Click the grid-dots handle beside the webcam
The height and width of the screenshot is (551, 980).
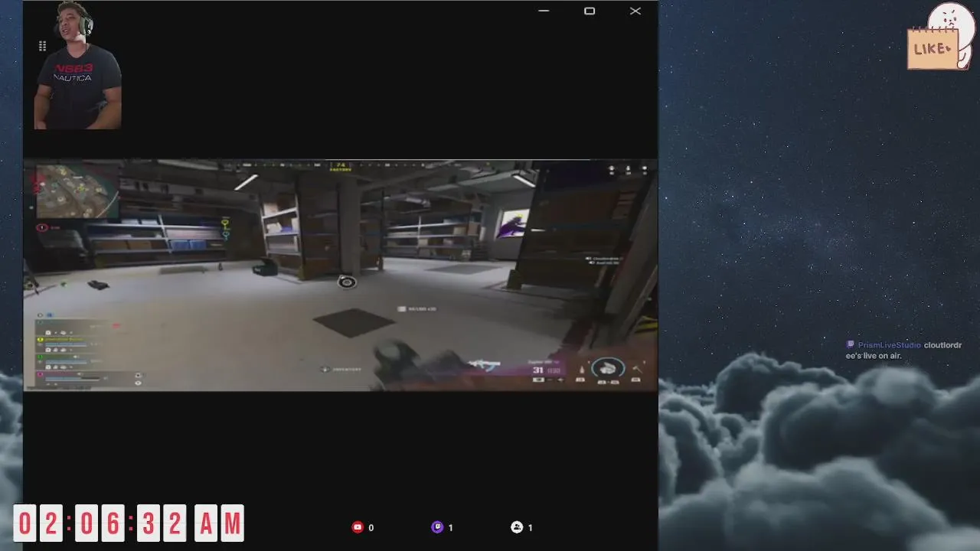42,47
